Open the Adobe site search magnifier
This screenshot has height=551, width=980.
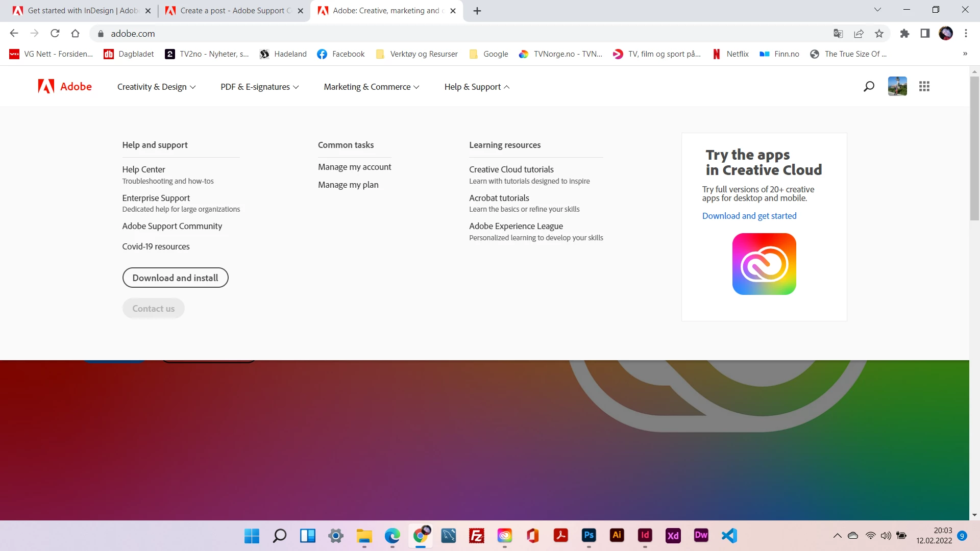click(x=869, y=87)
